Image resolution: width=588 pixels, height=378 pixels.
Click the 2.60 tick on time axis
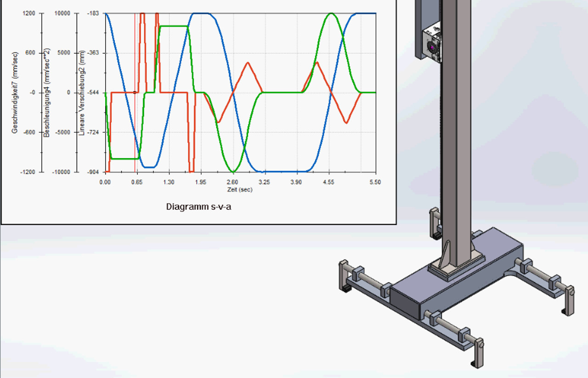click(233, 182)
